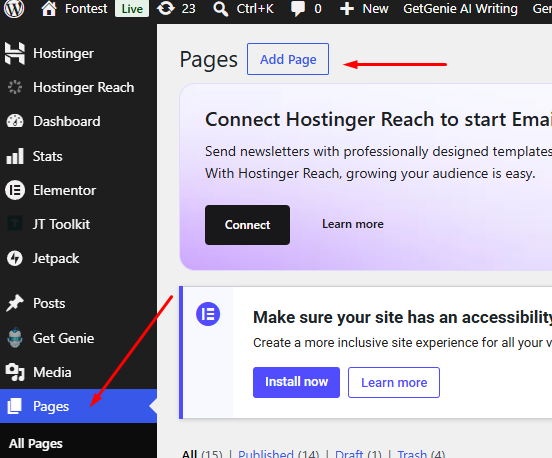Click the black Connect button
This screenshot has height=458, width=552.
[247, 225]
